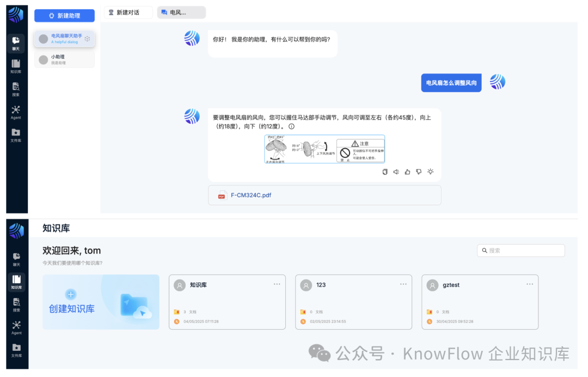
Task: Select the 搜索 search icon in sidebar
Action: pos(16,87)
